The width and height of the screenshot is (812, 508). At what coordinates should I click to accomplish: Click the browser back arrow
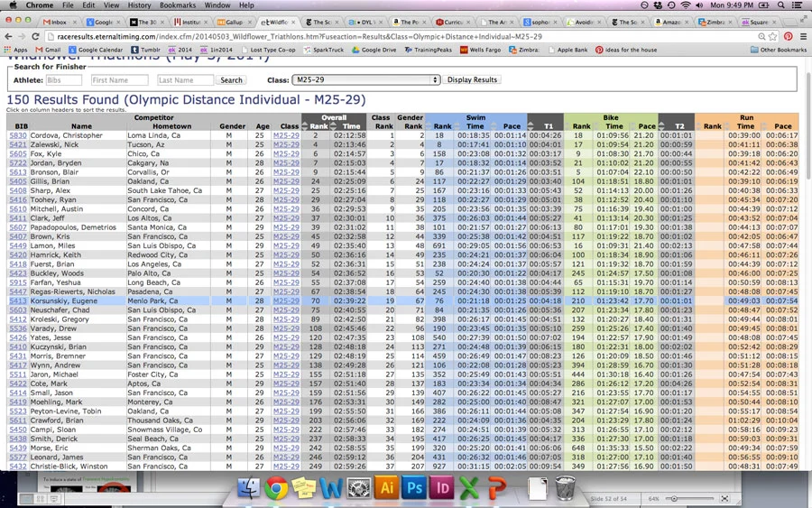coord(8,37)
